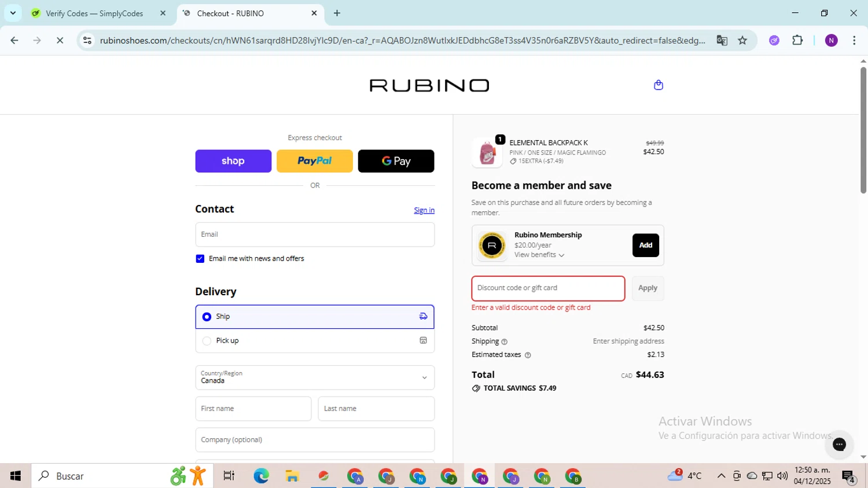
Task: Click the volume speaker tray icon
Action: click(782, 476)
